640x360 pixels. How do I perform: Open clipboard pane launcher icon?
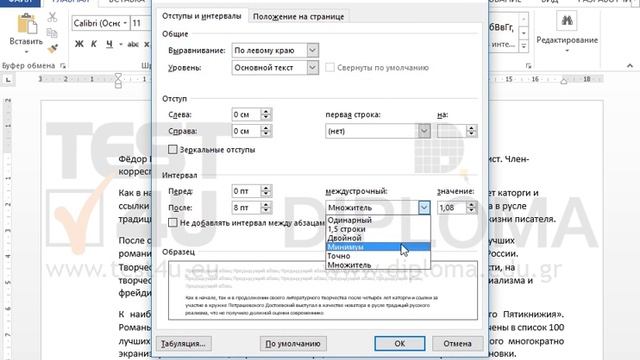click(63, 65)
